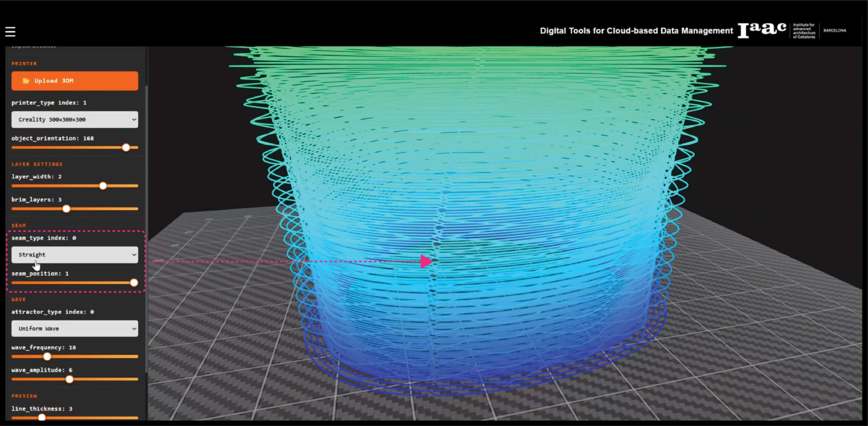Click the Institute for advanced architecture text
Image resolution: width=868 pixels, height=426 pixels.
(804, 31)
